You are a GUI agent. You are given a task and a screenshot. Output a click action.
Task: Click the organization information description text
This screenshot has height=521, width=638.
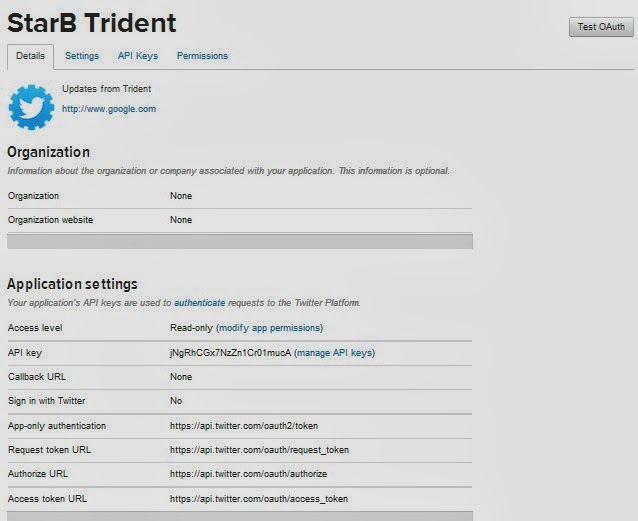pos(228,171)
